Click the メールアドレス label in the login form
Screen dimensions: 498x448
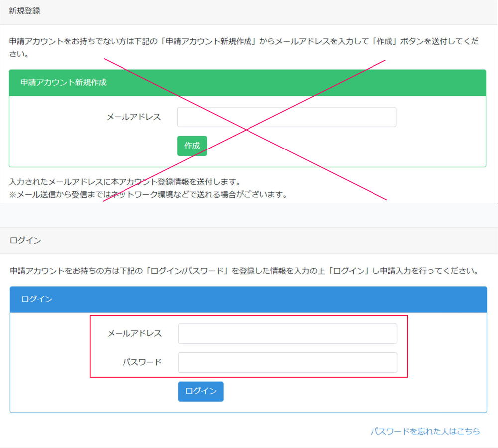coord(134,334)
